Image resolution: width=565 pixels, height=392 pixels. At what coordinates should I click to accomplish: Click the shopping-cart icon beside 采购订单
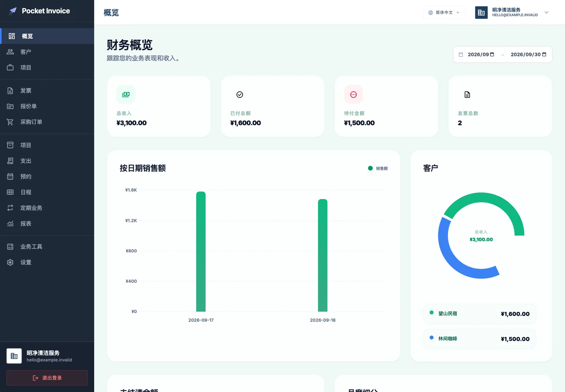click(10, 122)
